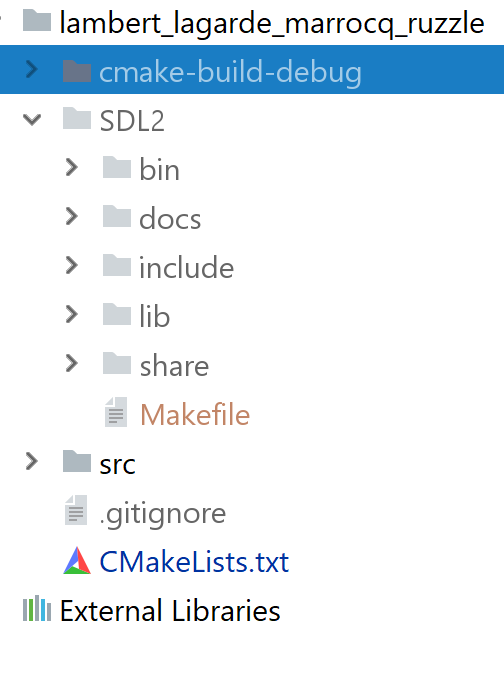This screenshot has width=504, height=679.
Task: Select CMakeLists.txt in the tree
Action: coord(194,562)
